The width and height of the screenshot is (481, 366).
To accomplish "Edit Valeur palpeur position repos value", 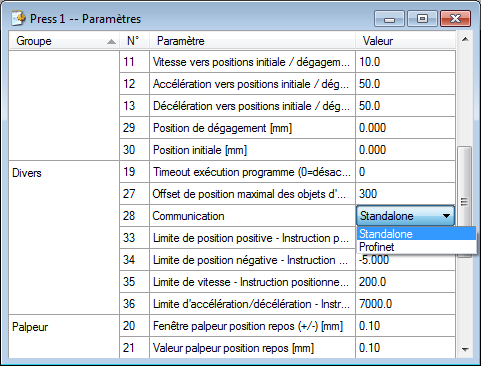I will click(x=405, y=348).
